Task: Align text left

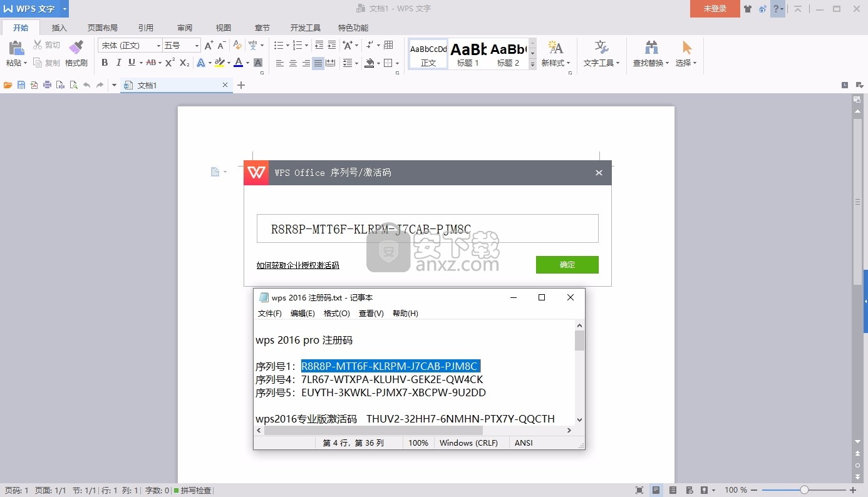Action: [x=280, y=63]
